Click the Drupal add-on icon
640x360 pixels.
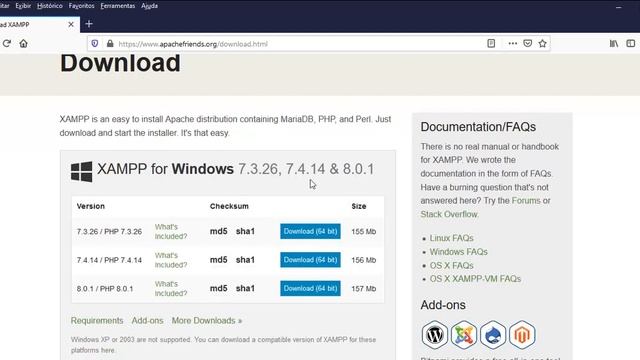coord(493,335)
